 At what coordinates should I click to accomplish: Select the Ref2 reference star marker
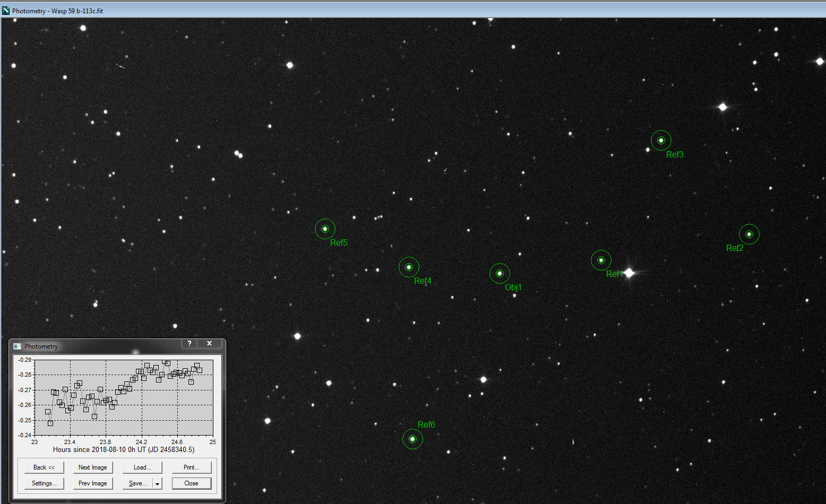coord(749,234)
